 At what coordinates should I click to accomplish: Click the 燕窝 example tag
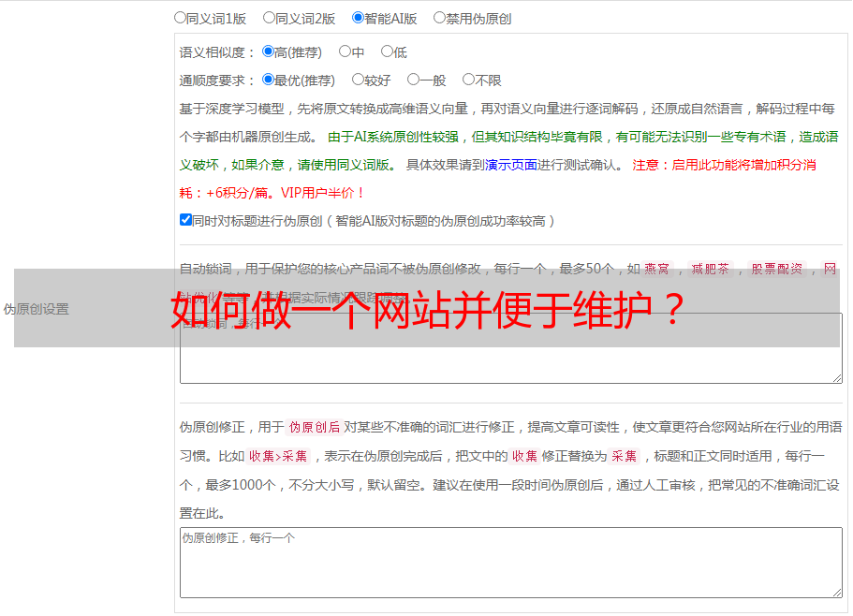[x=657, y=269]
